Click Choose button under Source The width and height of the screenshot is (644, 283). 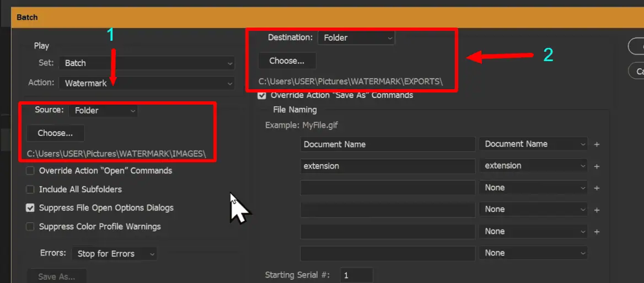tap(55, 133)
